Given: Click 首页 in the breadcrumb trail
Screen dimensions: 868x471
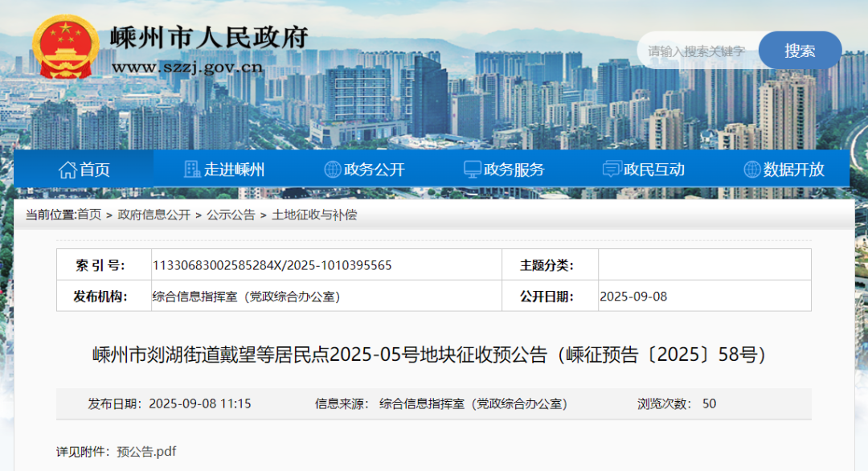Looking at the screenshot, I should point(89,215).
